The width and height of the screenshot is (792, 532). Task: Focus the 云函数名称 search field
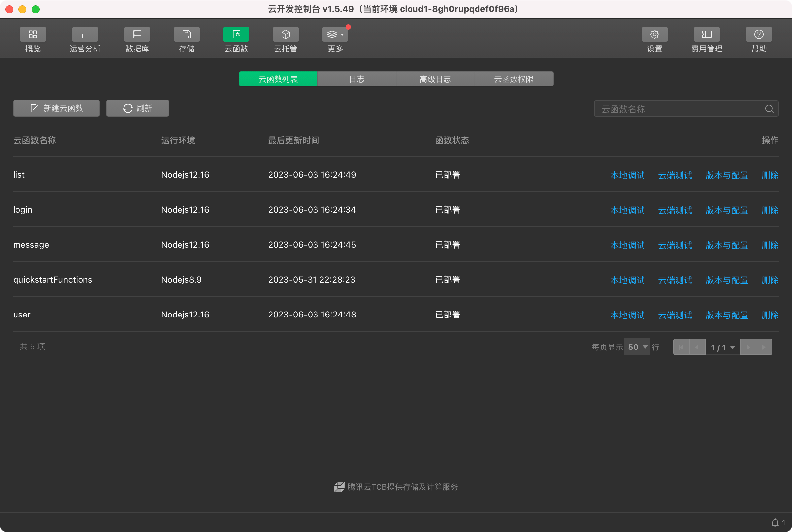[x=678, y=109]
